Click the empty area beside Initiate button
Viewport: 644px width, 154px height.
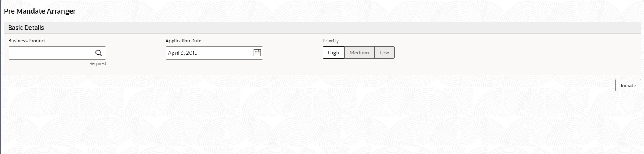tap(504, 85)
